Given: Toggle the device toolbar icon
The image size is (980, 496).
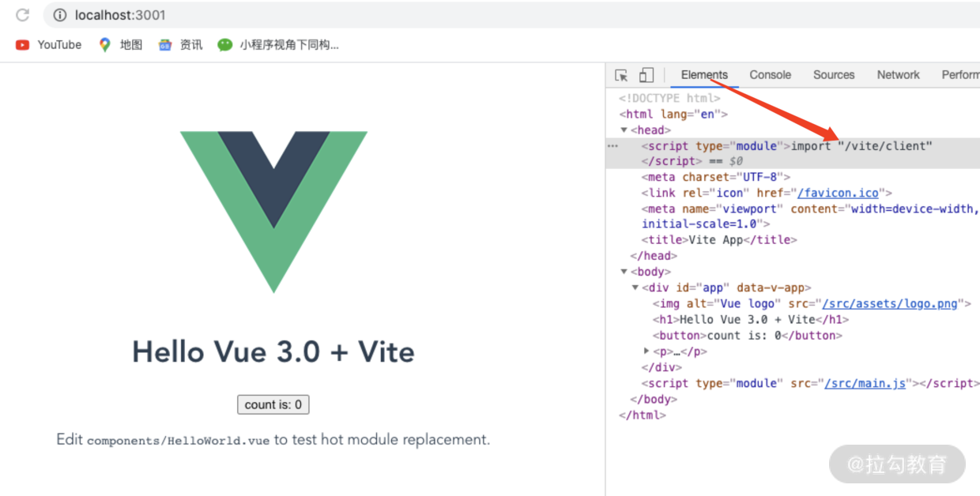Looking at the screenshot, I should tap(646, 75).
